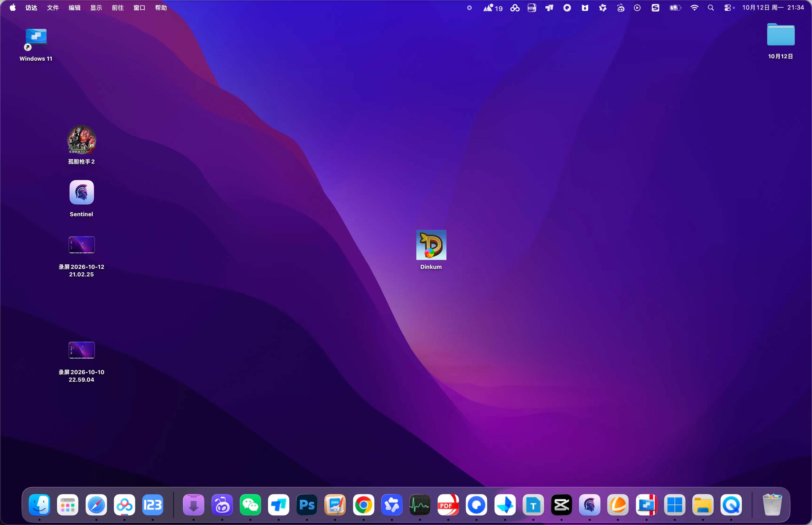The width and height of the screenshot is (812, 525).
Task: Open Activity Monitor in the Dock
Action: [x=420, y=505]
